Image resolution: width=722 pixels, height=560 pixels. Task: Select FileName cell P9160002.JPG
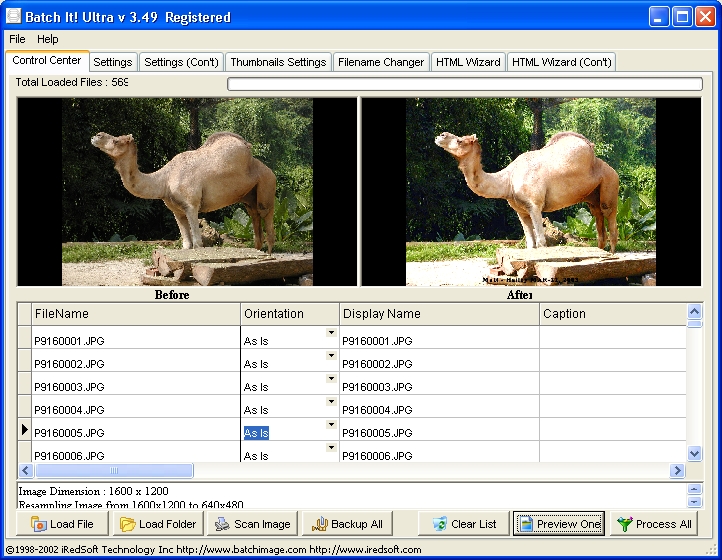136,361
